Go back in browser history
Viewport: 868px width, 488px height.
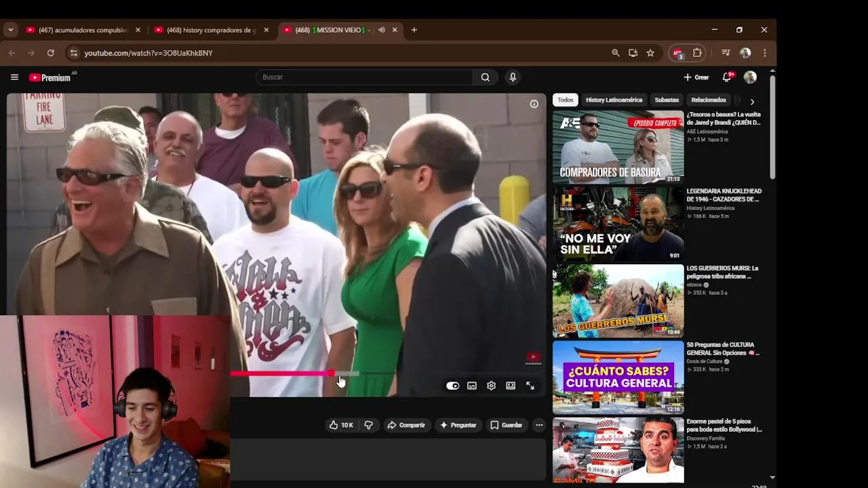click(12, 53)
